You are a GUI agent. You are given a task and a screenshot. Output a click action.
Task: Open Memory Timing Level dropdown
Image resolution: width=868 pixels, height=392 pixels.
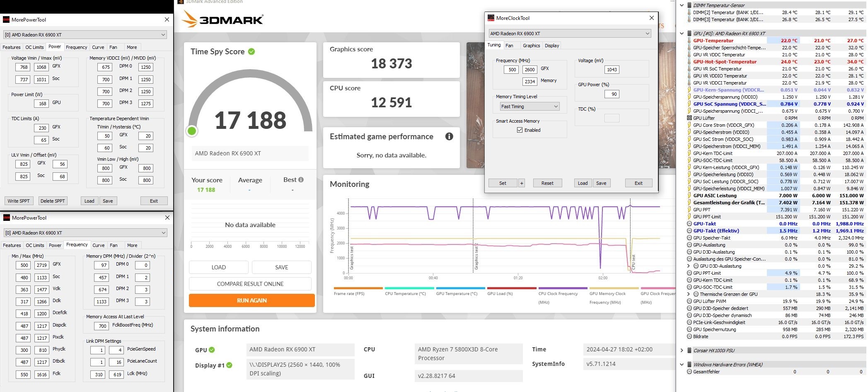coord(530,106)
